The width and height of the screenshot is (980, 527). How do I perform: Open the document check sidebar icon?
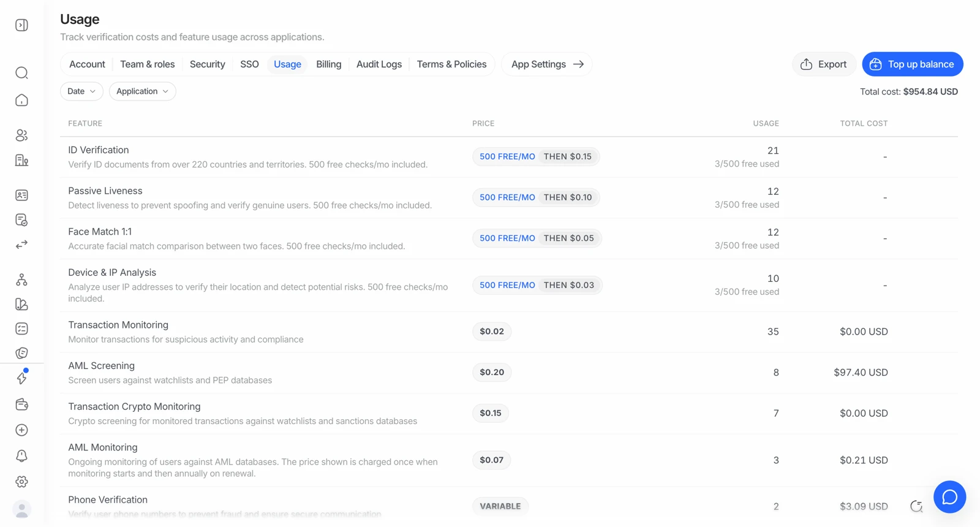click(21, 220)
